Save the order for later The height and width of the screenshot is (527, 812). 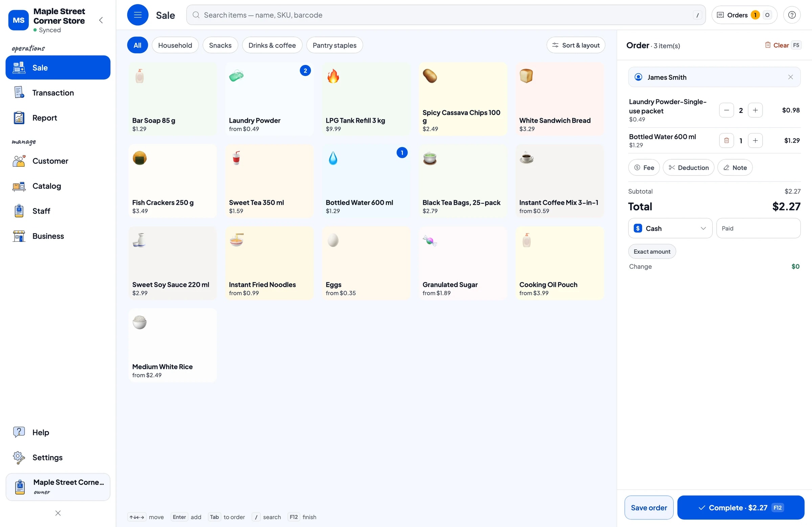coord(649,508)
